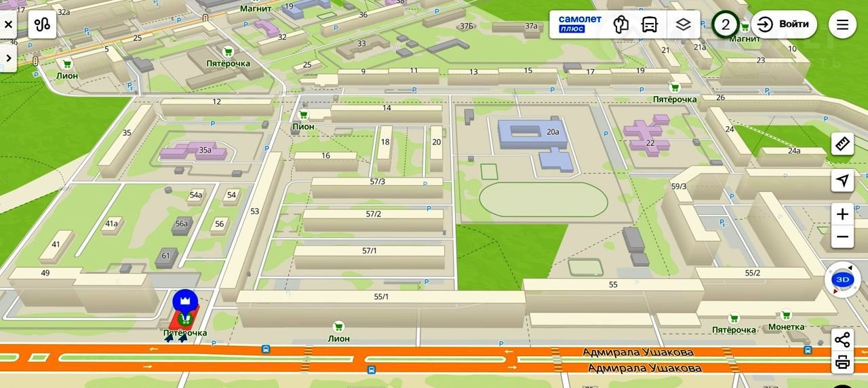Image resolution: width=868 pixels, height=388 pixels.
Task: Open the Самолет Плюс promo link
Action: (x=579, y=24)
